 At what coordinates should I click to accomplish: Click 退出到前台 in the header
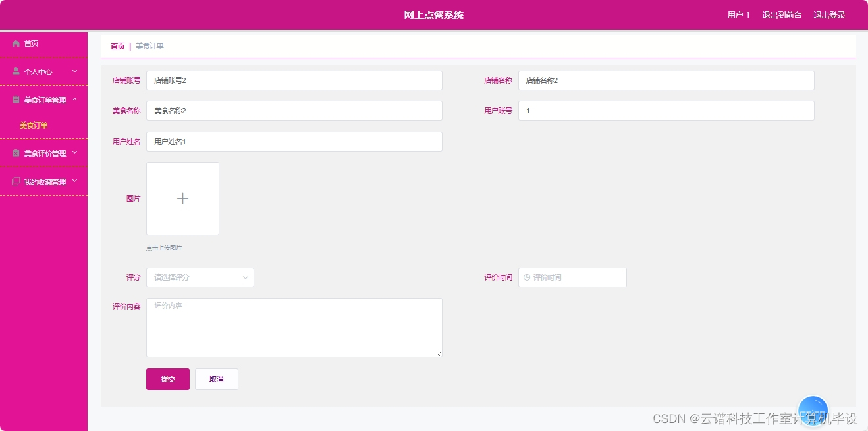782,15
